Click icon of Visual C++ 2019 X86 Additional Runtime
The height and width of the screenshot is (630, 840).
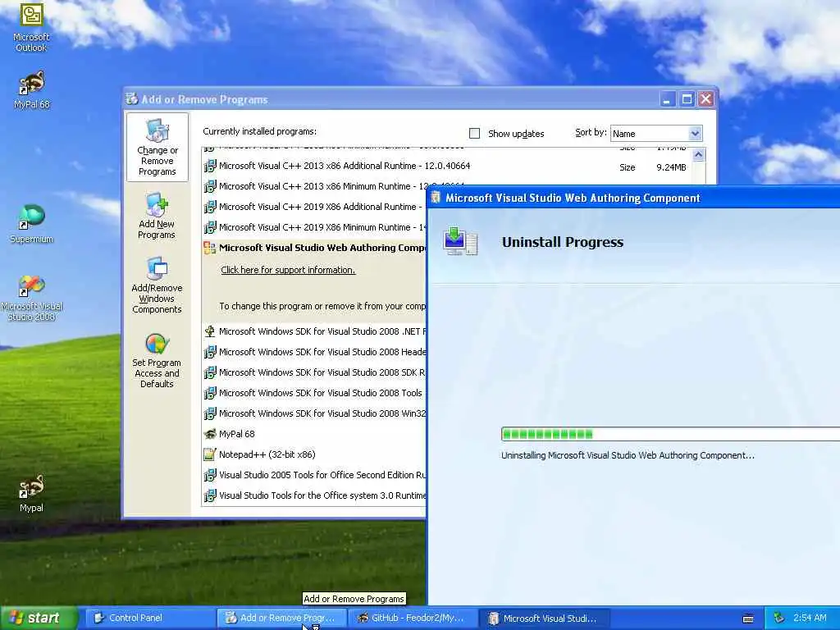pyautogui.click(x=210, y=207)
